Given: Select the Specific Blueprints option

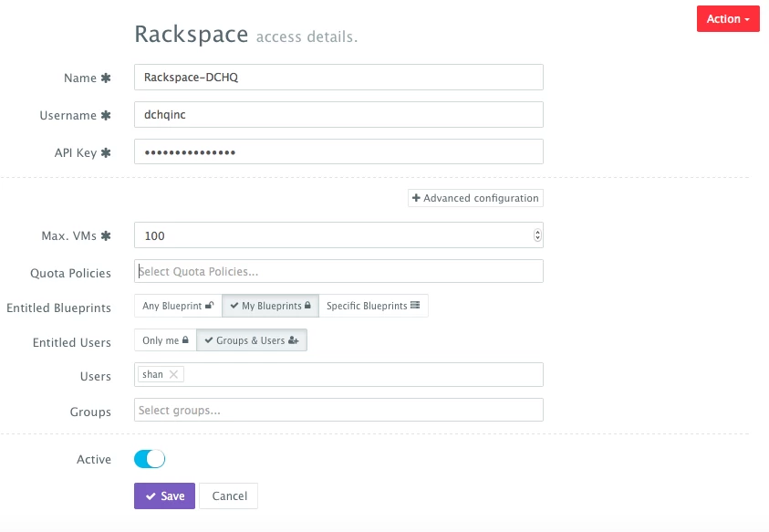Looking at the screenshot, I should click(373, 306).
